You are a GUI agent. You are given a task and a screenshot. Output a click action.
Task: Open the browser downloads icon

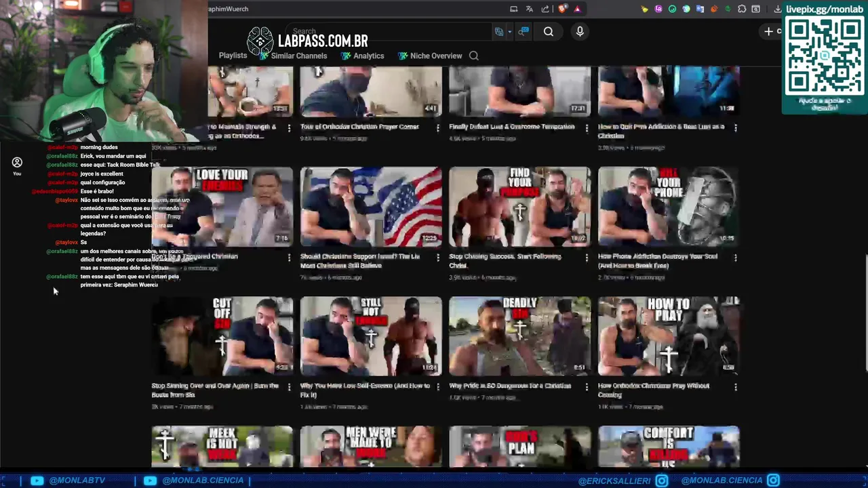[x=777, y=9]
